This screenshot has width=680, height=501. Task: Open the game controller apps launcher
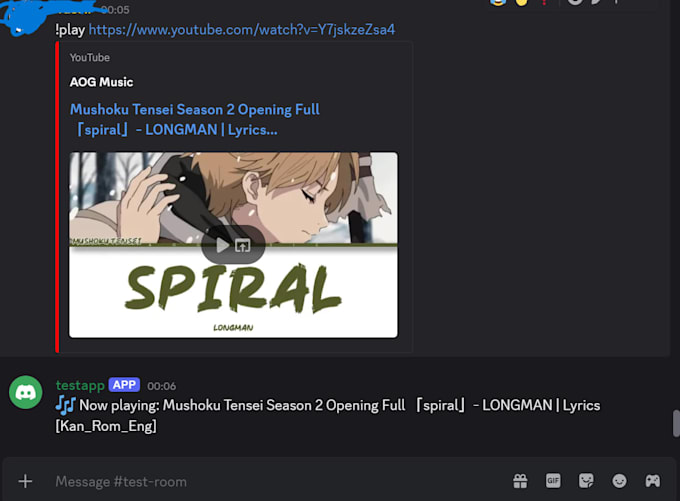tap(653, 481)
